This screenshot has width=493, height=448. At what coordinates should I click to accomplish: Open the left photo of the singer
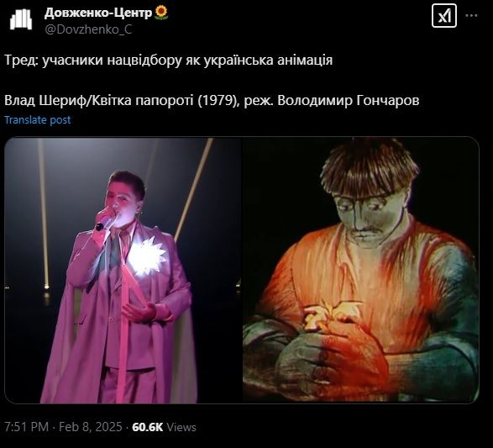[123, 271]
